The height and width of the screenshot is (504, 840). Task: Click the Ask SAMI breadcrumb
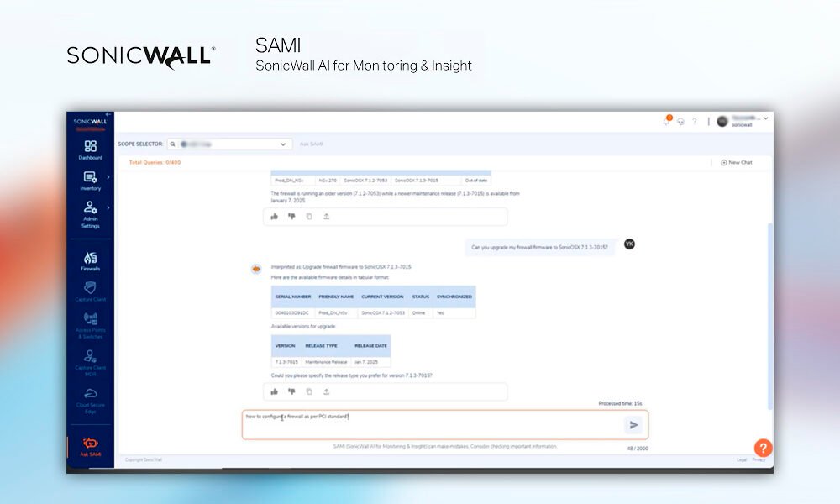pos(312,144)
